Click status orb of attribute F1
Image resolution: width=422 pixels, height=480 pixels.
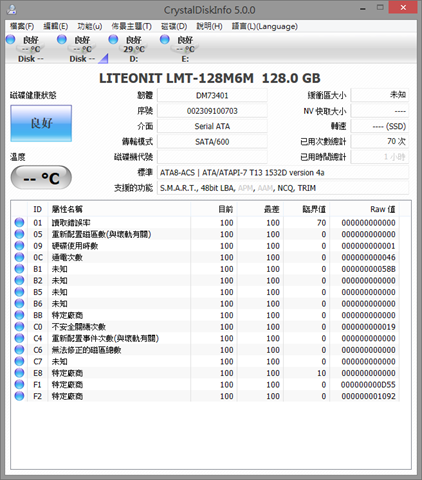point(19,384)
